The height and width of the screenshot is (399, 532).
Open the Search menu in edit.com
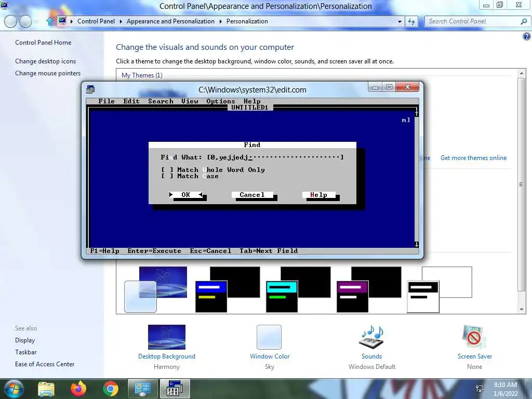(x=161, y=101)
